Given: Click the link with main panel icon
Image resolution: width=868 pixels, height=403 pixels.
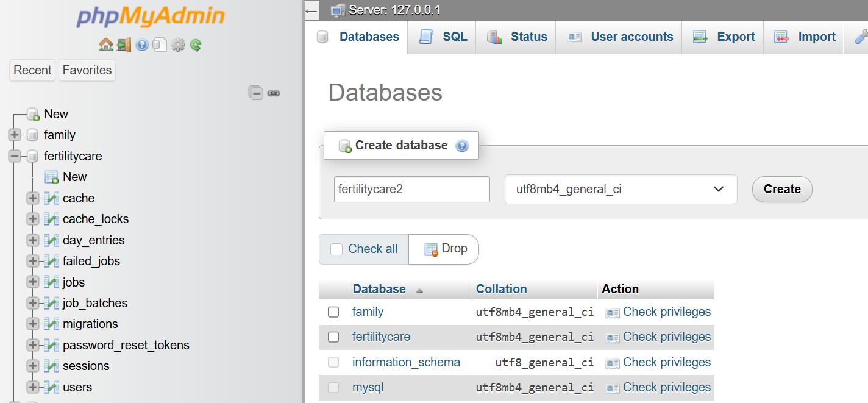Looking at the screenshot, I should [274, 93].
